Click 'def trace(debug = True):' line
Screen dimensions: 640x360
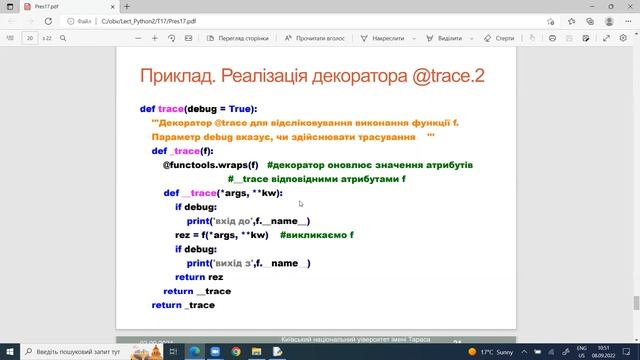[x=199, y=109]
